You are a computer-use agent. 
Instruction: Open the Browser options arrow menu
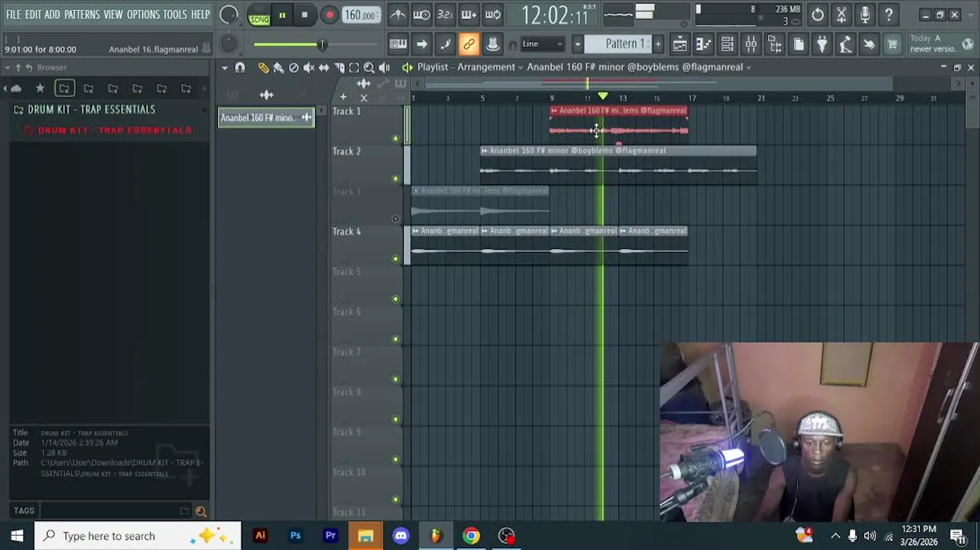click(8, 68)
